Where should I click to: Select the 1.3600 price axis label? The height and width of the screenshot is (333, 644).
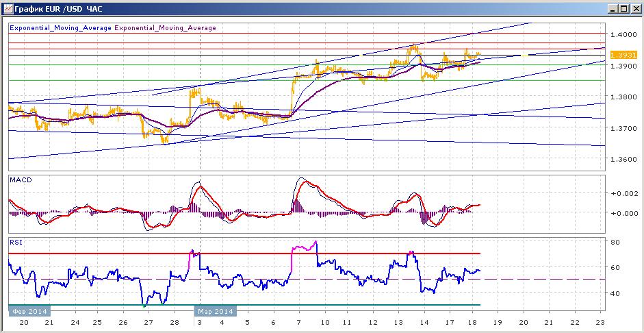[624, 159]
